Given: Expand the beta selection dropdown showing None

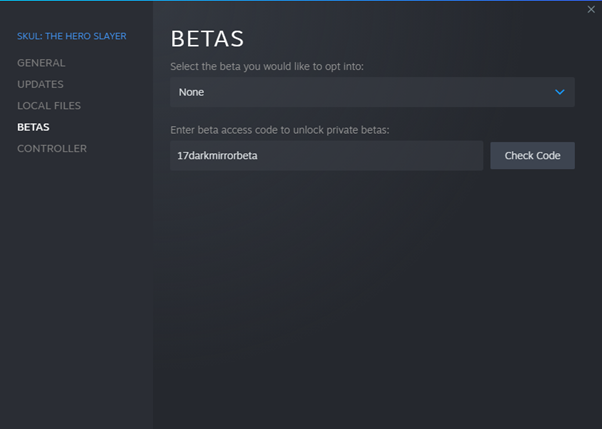Looking at the screenshot, I should point(371,92).
